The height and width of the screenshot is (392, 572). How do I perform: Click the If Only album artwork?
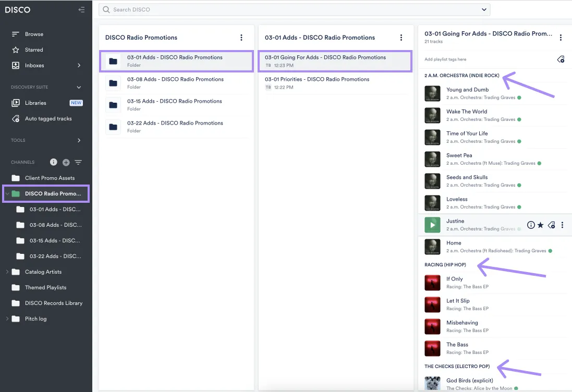(x=432, y=282)
